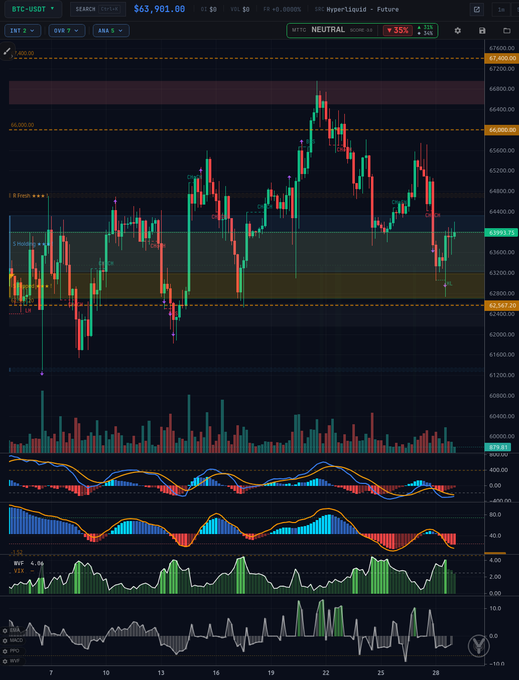Focus the SEARCH Ctrl+K field
The image size is (519, 680).
tap(98, 9)
